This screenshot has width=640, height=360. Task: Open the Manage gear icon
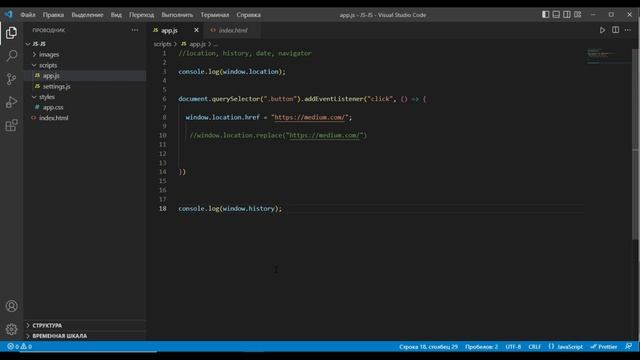pyautogui.click(x=11, y=329)
